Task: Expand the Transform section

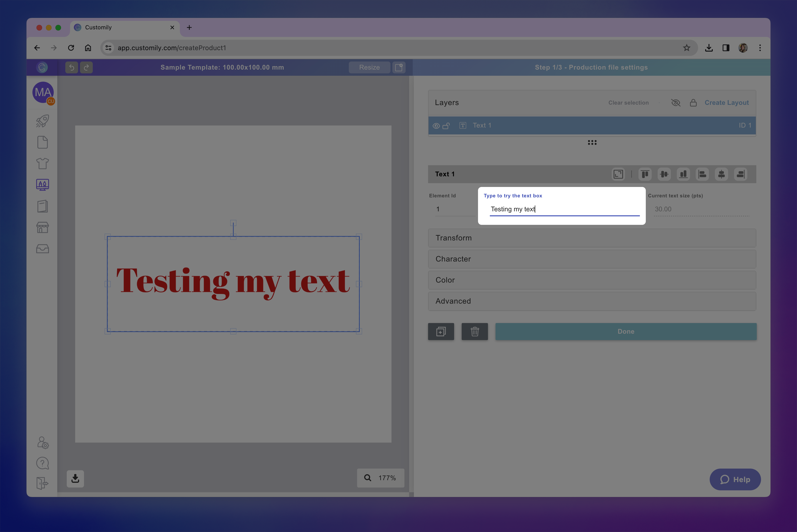Action: tap(592, 238)
